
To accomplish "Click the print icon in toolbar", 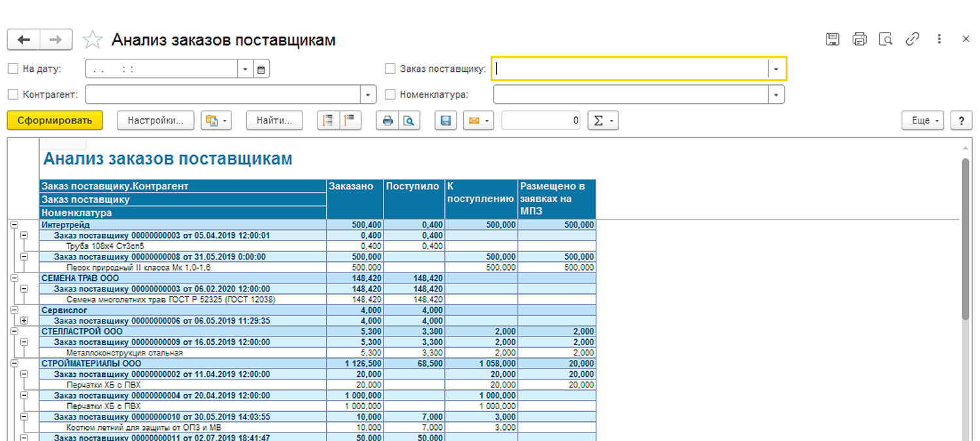I will [x=388, y=121].
